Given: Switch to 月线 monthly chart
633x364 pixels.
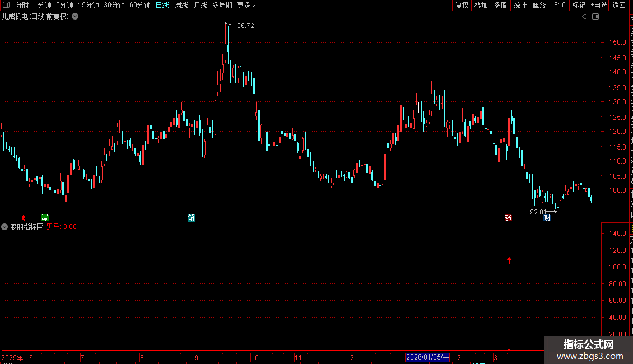Looking at the screenshot, I should 200,5.
